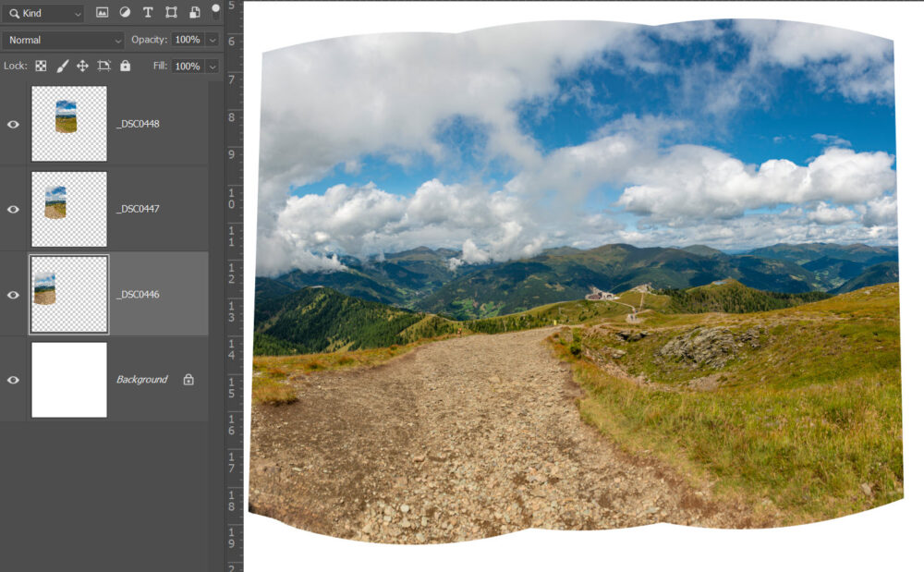Open the Kind filter type dropdown

click(43, 13)
